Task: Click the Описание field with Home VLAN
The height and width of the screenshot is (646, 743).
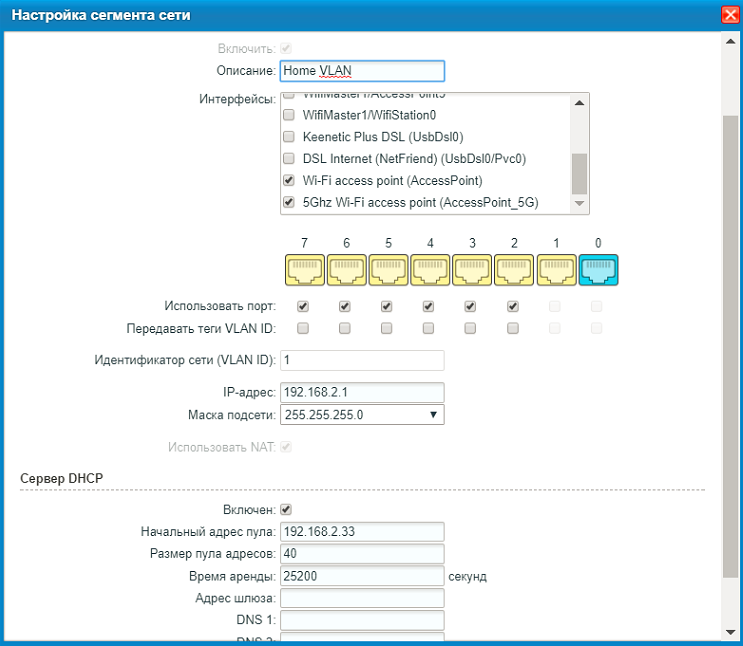Action: pyautogui.click(x=362, y=71)
